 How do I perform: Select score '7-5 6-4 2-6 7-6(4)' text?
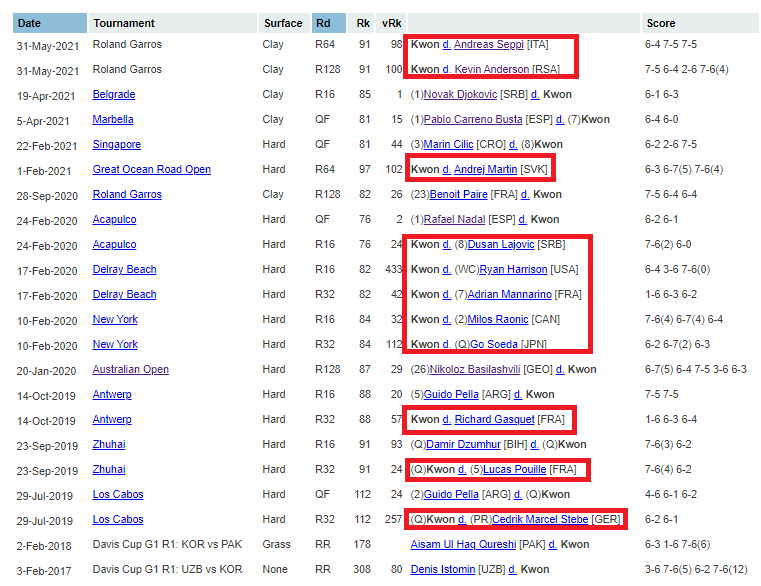click(x=686, y=69)
